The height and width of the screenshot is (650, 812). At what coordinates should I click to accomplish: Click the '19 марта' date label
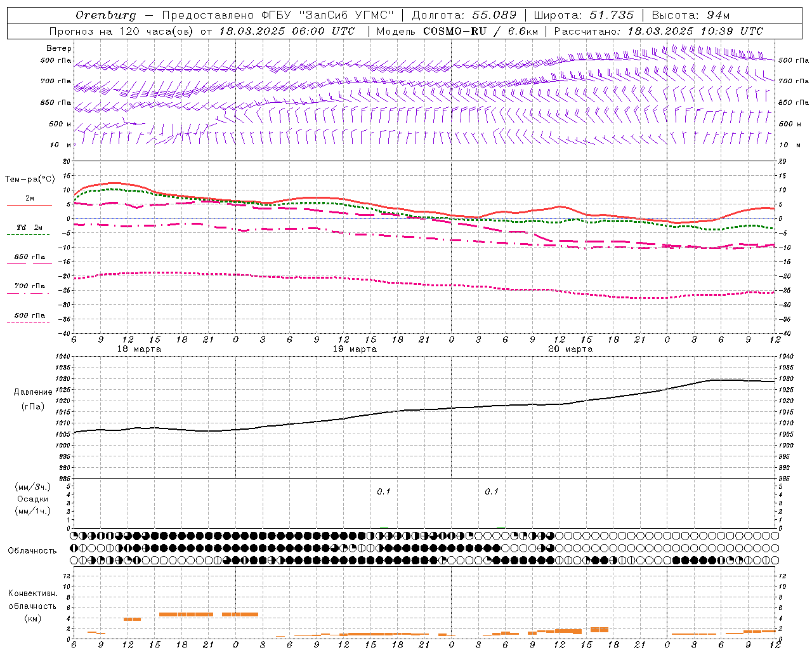[x=355, y=349]
